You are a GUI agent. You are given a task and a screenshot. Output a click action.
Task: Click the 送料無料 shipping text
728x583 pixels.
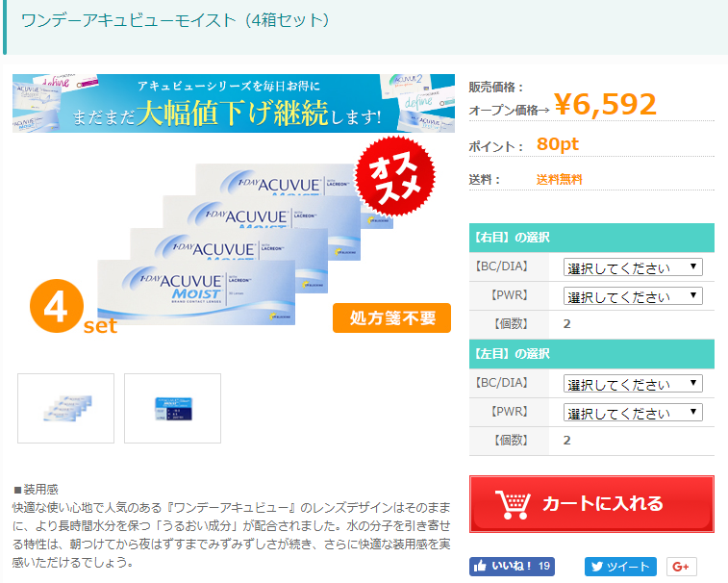[x=559, y=179]
